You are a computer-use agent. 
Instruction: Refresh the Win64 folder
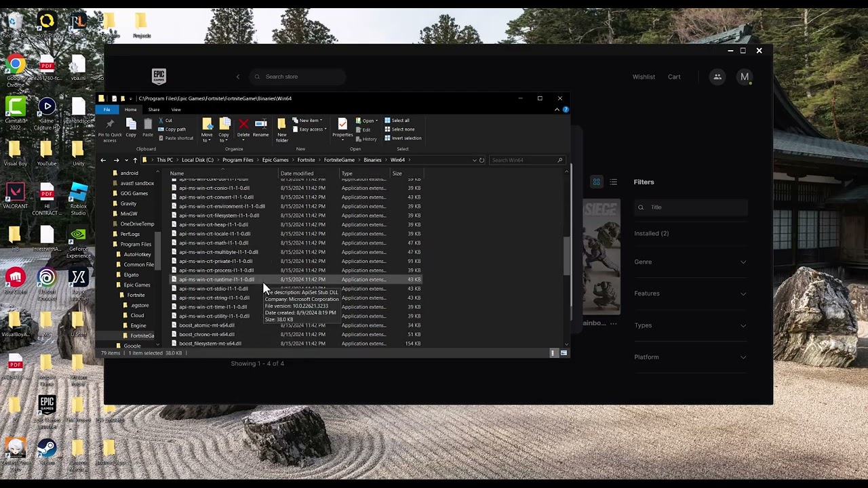pyautogui.click(x=481, y=160)
